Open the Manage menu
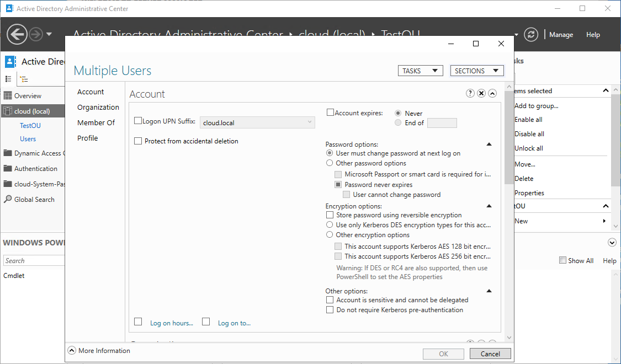The width and height of the screenshot is (621, 364). [x=561, y=35]
